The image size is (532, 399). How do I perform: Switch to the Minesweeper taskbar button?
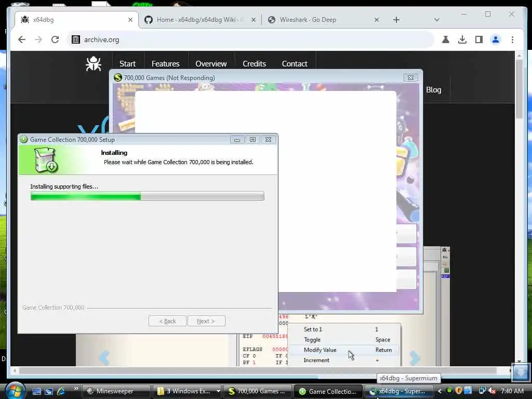[x=116, y=391]
